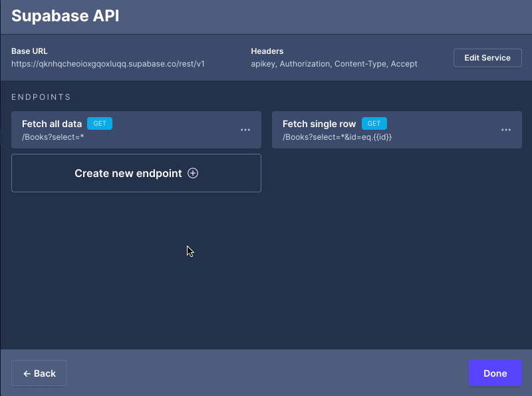Open the Fetch all data endpoint card
Screen dimensions: 532x396
pos(136,130)
